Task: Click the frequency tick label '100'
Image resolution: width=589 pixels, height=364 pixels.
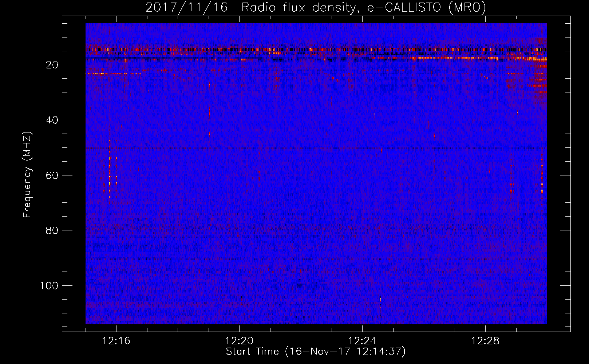Action: (49, 286)
